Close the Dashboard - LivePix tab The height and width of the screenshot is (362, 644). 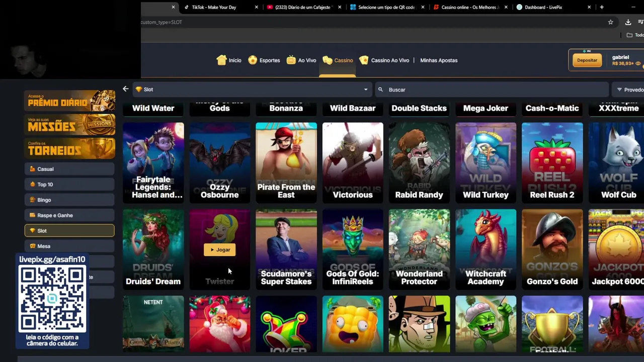point(589,7)
